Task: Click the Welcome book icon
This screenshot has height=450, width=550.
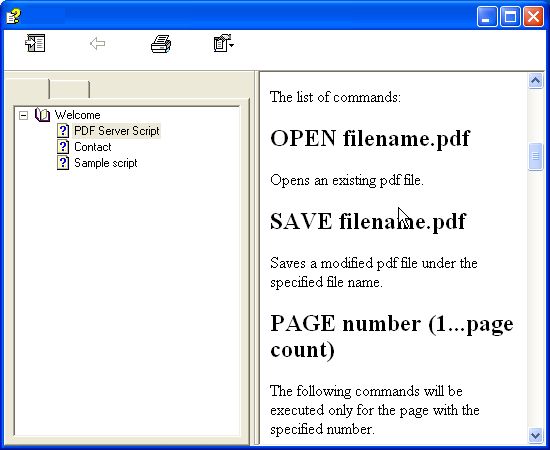Action: [42, 115]
